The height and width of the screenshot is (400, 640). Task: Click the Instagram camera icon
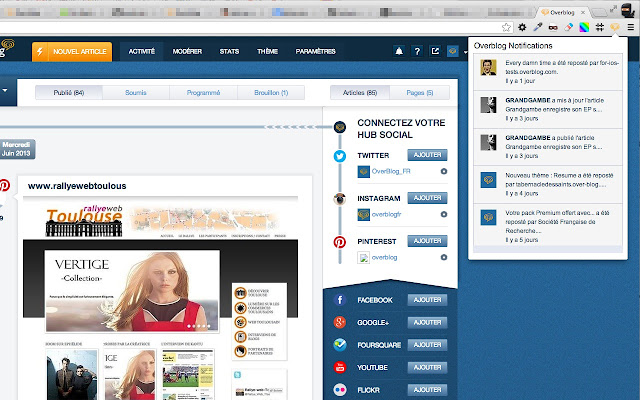tap(340, 199)
